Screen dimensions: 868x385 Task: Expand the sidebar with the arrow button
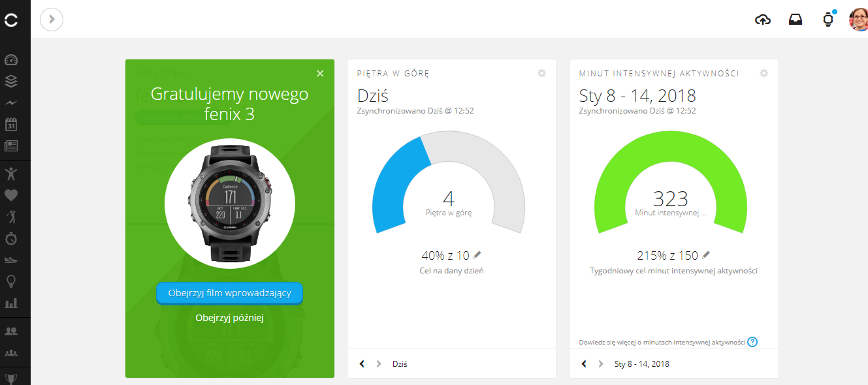52,20
